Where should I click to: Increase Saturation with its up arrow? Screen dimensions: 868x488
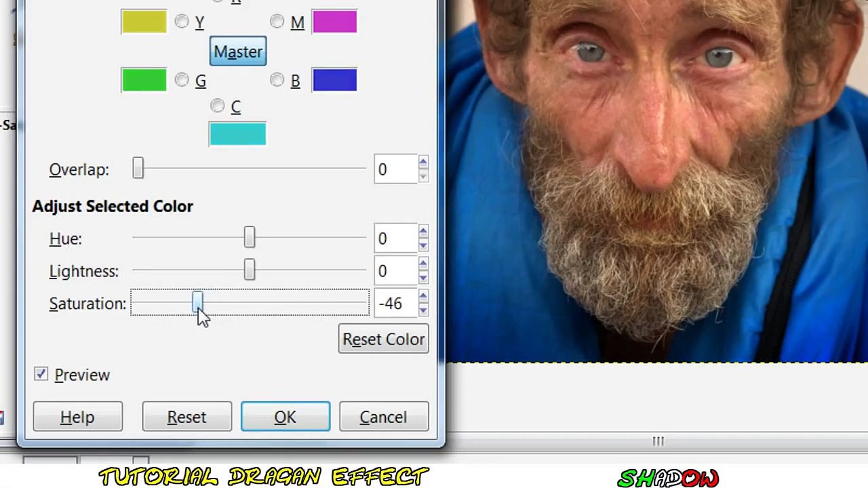tap(423, 297)
